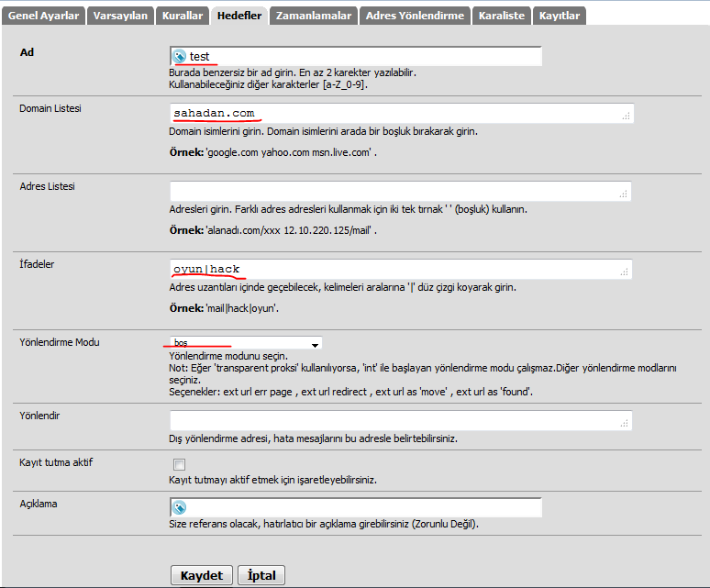Image resolution: width=710 pixels, height=588 pixels.
Task: Click the İfadeler text area with oyun|hack
Action: click(x=401, y=270)
